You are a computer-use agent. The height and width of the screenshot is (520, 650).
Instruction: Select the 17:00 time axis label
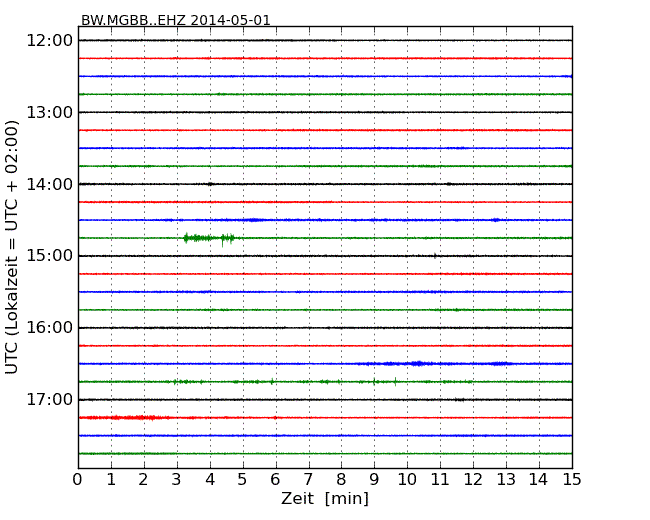(x=50, y=399)
